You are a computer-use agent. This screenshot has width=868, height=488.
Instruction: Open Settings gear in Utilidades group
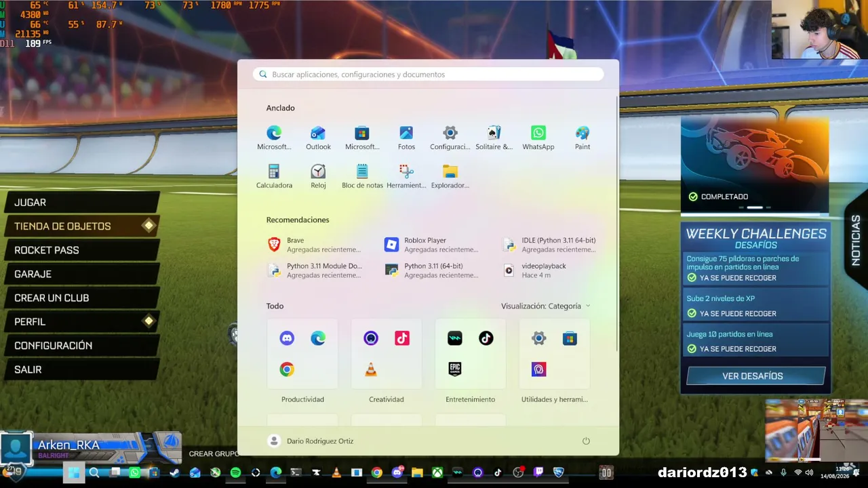539,338
